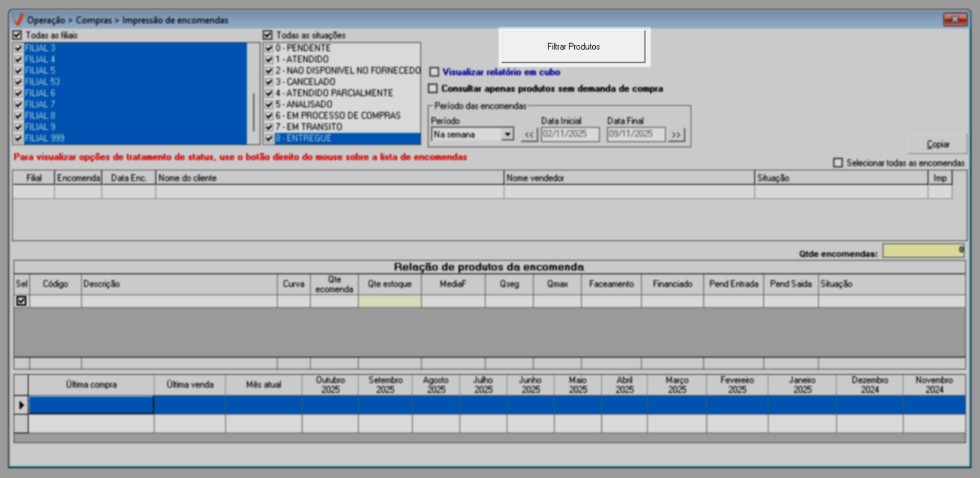Click Situação header in encomendas list

841,178
